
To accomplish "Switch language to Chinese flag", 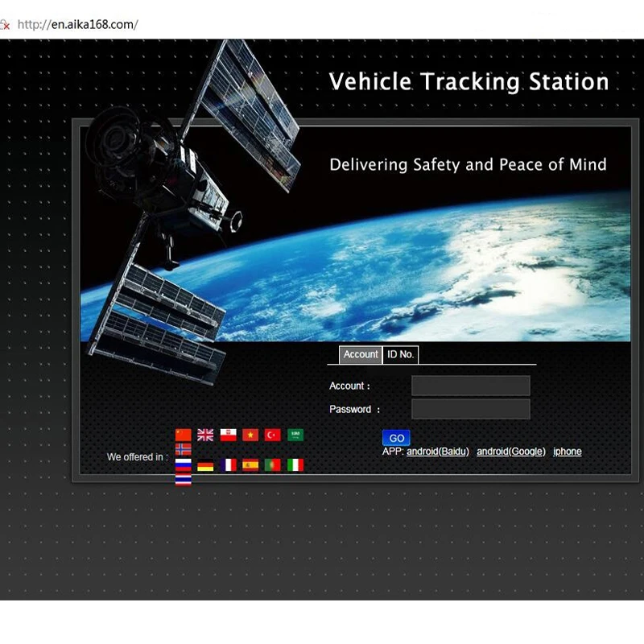I will tap(184, 435).
